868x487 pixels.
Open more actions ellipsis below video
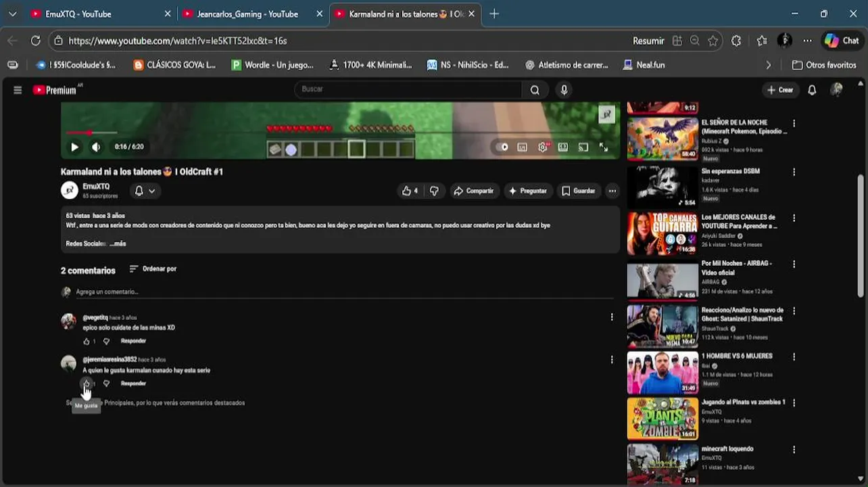pyautogui.click(x=612, y=191)
